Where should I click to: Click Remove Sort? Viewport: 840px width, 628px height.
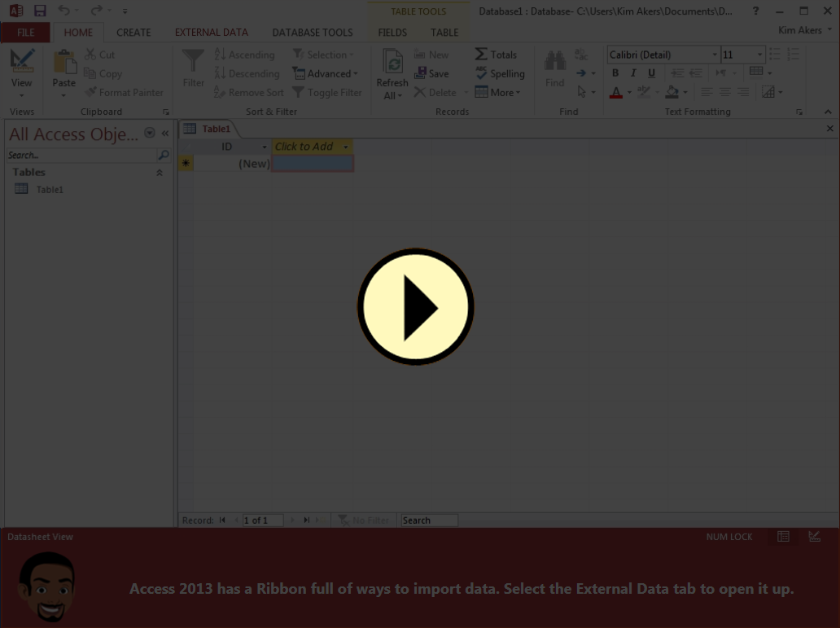click(x=248, y=92)
